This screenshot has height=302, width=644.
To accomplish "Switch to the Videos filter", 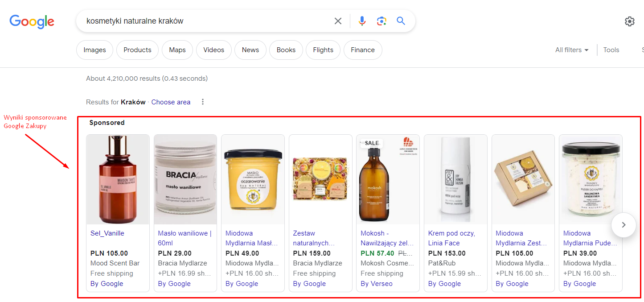I will [x=214, y=50].
